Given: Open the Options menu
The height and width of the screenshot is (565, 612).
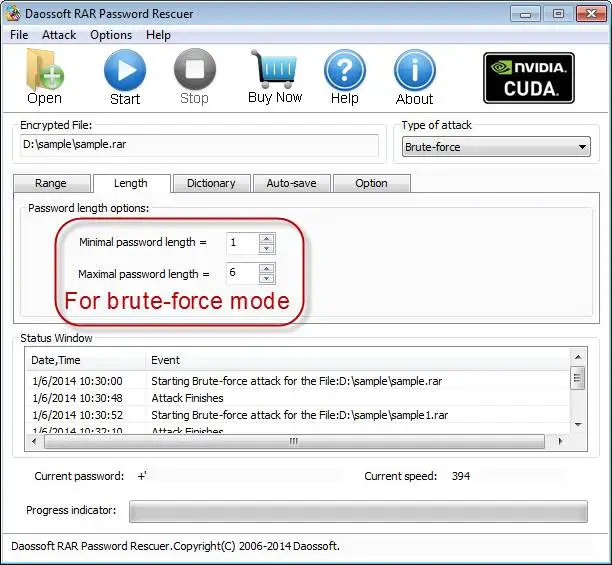Looking at the screenshot, I should (111, 35).
